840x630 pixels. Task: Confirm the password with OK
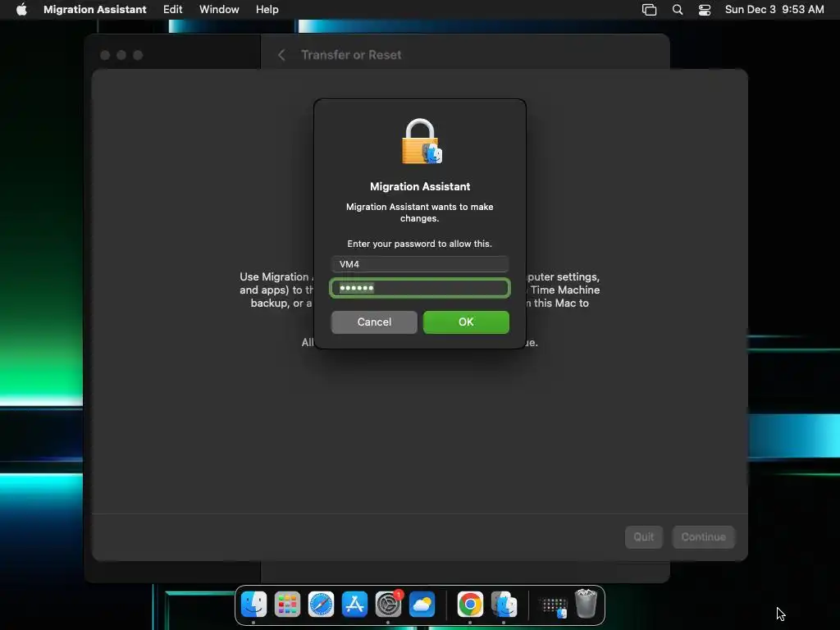pos(466,322)
